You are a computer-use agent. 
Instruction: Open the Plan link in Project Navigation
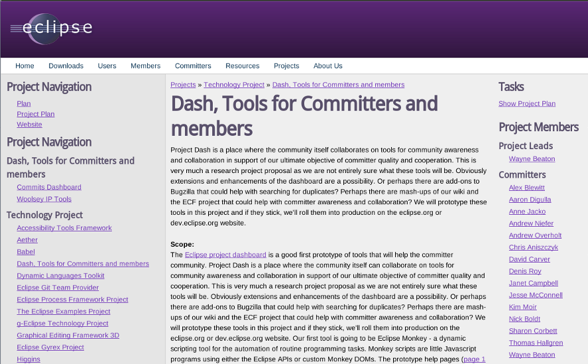[x=24, y=103]
